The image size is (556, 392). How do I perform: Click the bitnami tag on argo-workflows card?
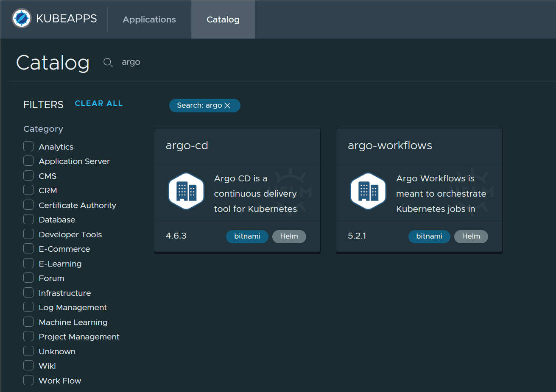[429, 236]
